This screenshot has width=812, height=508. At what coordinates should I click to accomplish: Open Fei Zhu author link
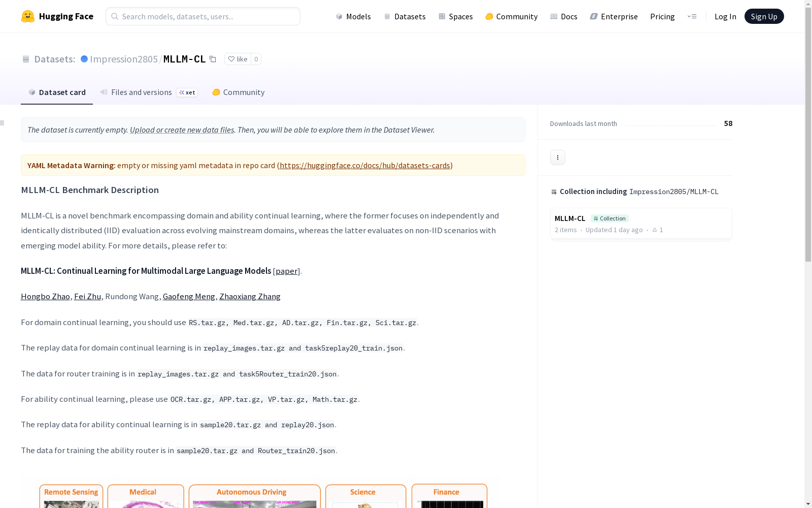[x=87, y=296]
